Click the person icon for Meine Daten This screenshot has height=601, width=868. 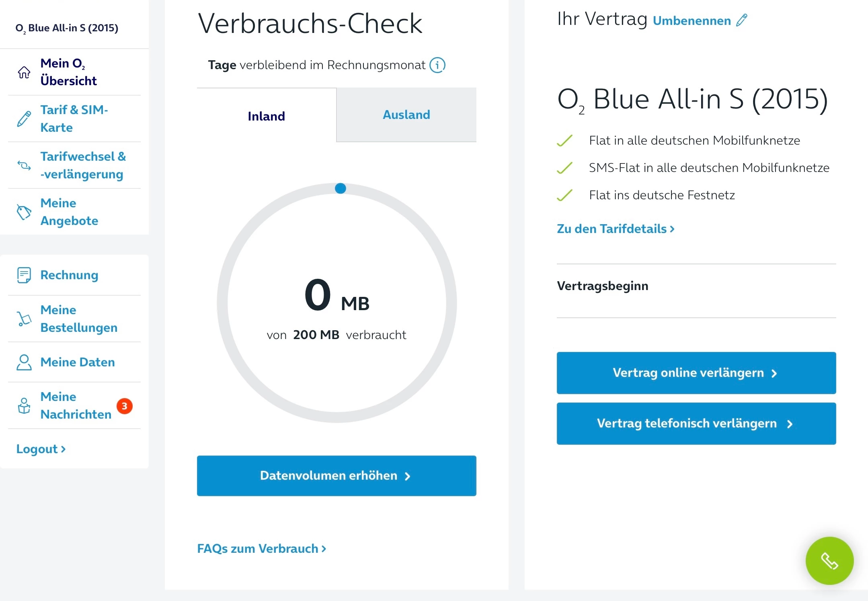(24, 362)
